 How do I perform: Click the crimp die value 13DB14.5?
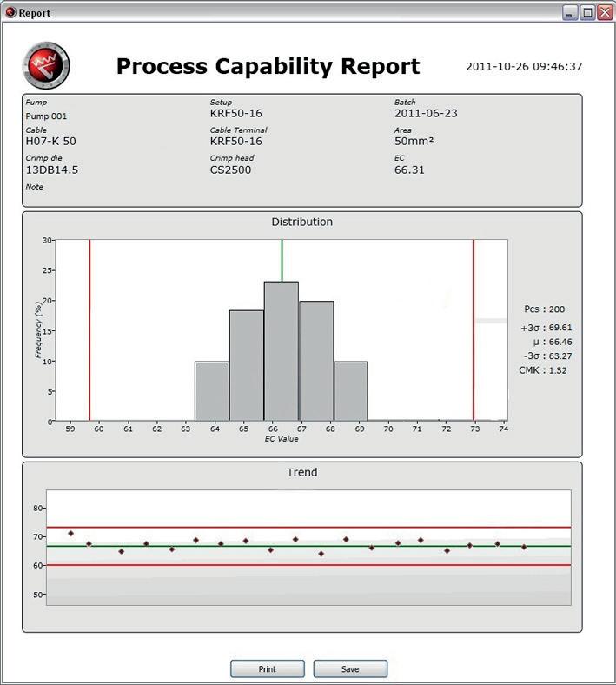(52, 170)
